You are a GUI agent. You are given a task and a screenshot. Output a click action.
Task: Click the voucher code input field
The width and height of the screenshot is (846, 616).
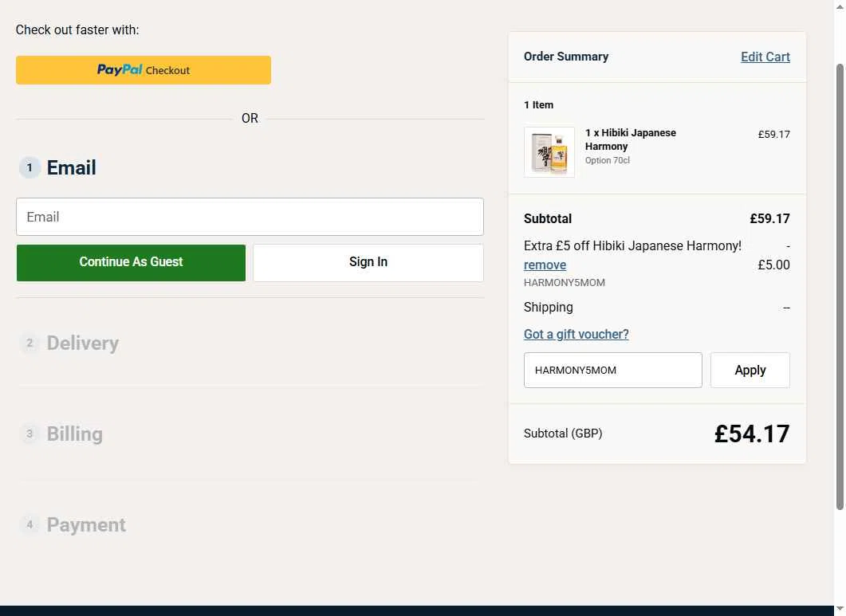pos(613,370)
